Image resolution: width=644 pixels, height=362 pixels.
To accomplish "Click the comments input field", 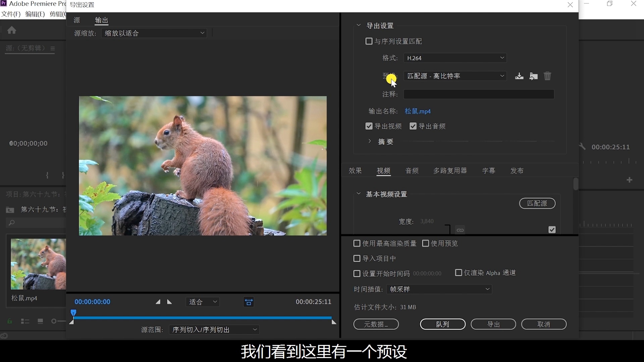I will (x=479, y=94).
